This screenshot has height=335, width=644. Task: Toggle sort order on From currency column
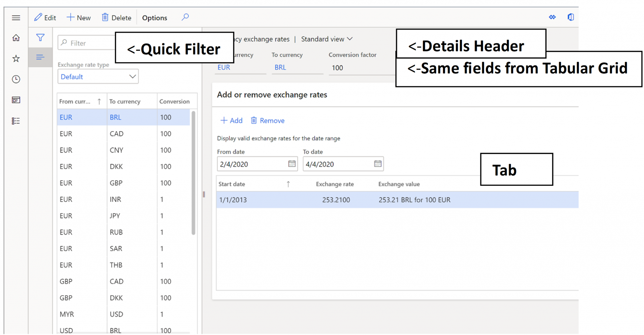99,101
